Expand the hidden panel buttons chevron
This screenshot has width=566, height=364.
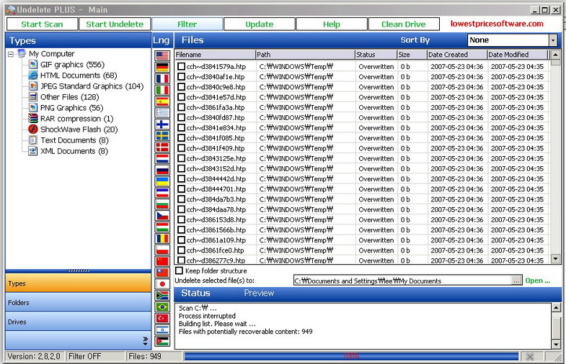[145, 341]
